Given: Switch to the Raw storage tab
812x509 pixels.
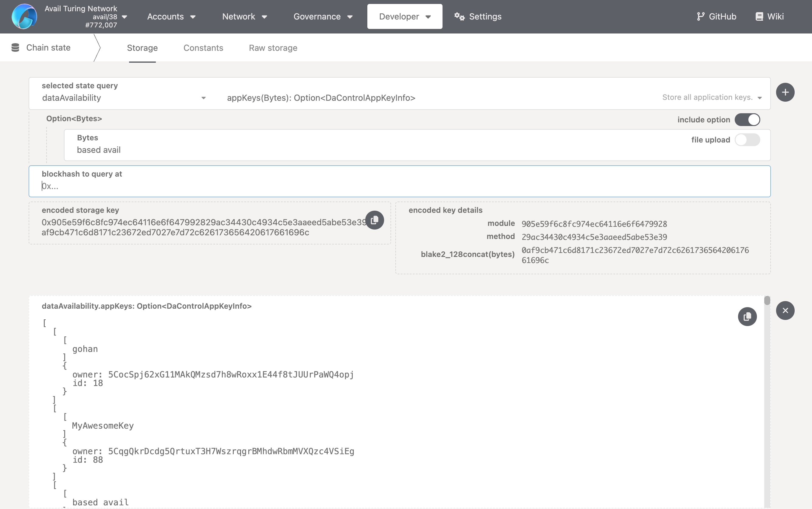Looking at the screenshot, I should [273, 48].
